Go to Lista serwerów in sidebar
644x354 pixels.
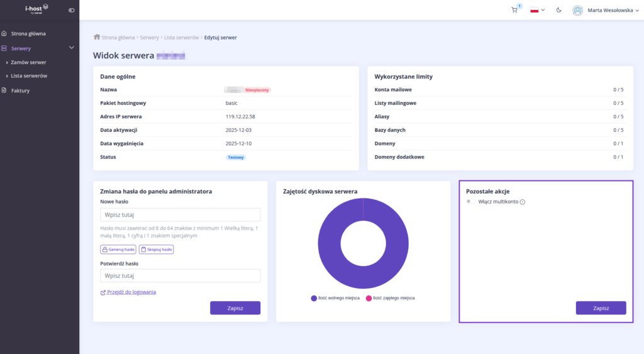click(x=29, y=75)
